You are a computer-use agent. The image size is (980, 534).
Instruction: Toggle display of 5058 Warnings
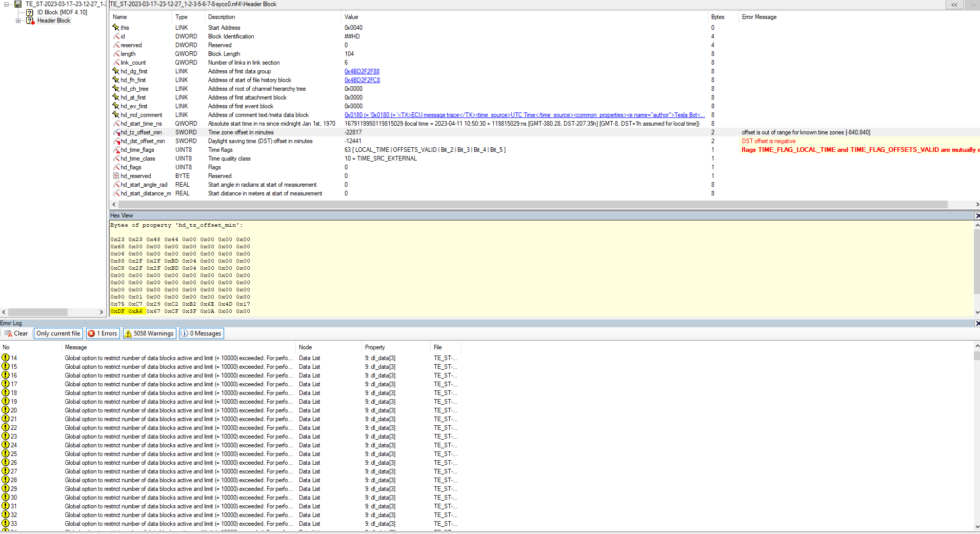point(149,333)
